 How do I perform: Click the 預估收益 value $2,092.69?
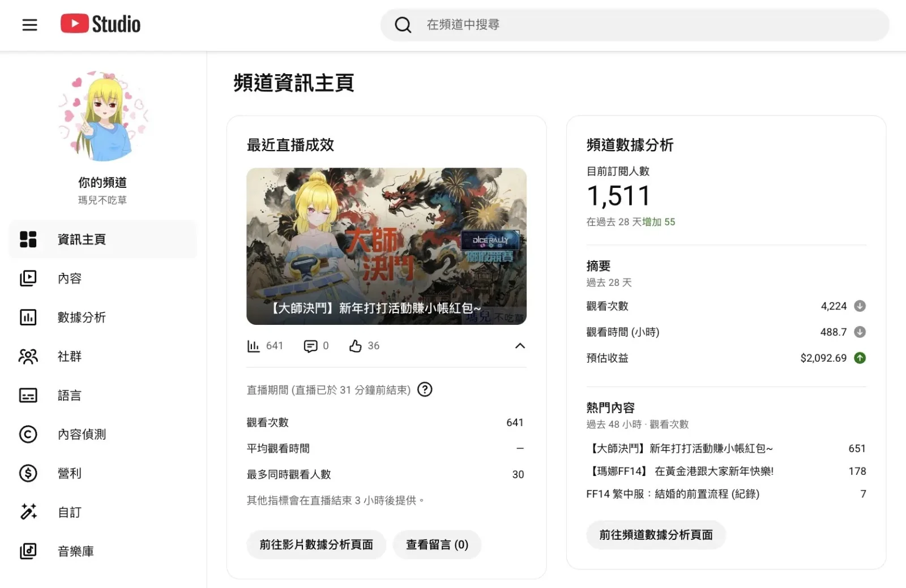[x=823, y=358]
